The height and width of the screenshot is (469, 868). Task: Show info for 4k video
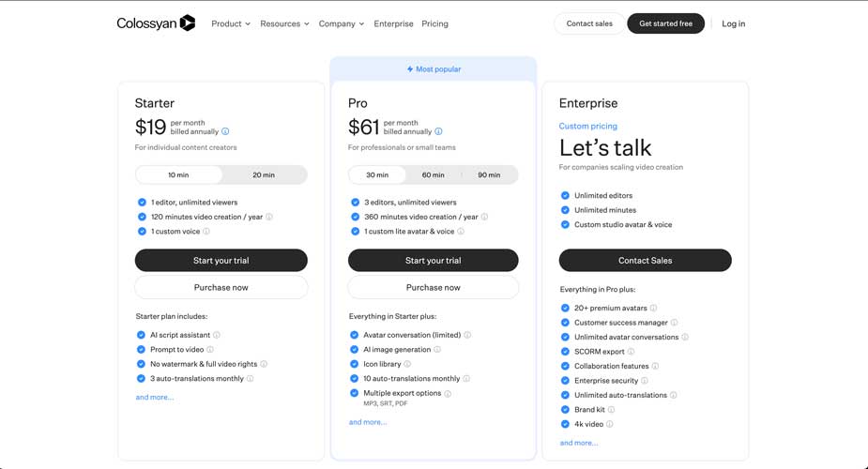610,424
